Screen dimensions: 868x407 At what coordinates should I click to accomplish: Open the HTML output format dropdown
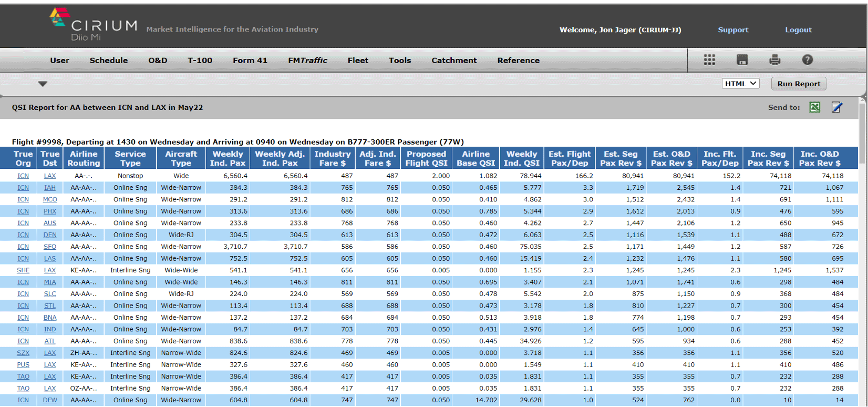[740, 84]
